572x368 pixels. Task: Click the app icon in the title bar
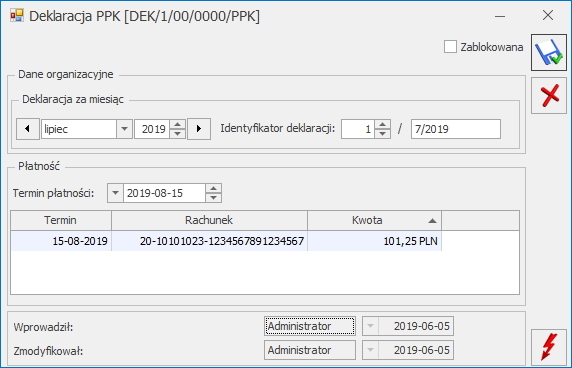17,16
